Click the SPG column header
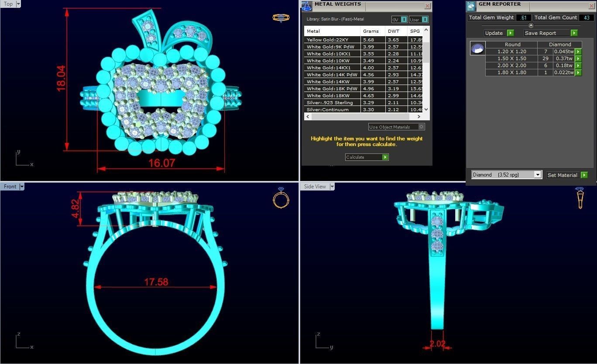Screen dimensions: 597x364 [x=415, y=31]
